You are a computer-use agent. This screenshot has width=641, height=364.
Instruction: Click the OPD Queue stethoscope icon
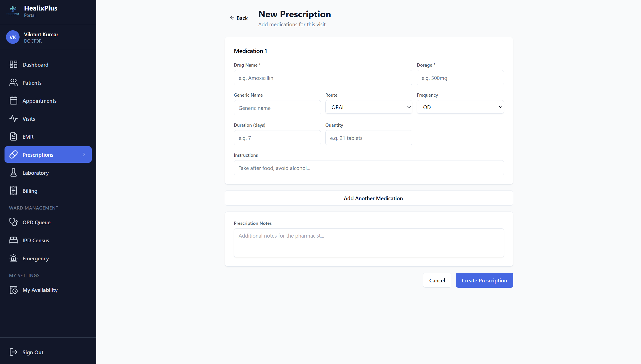[14, 222]
